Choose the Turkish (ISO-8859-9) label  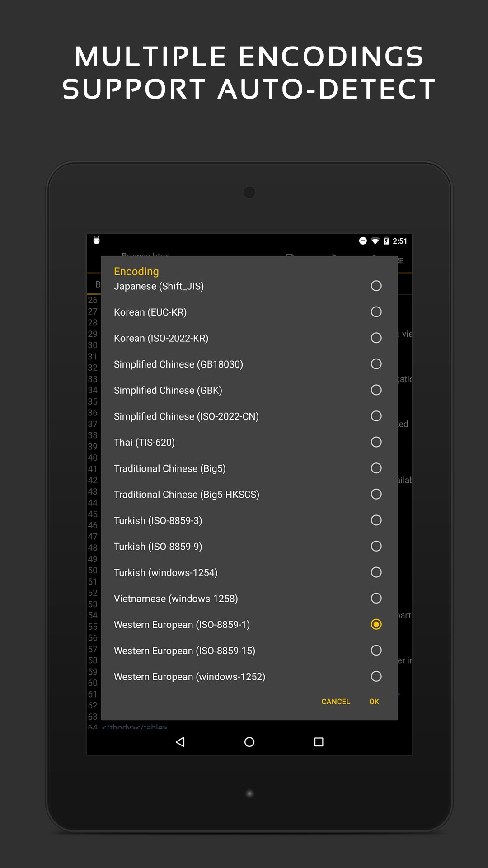(158, 547)
